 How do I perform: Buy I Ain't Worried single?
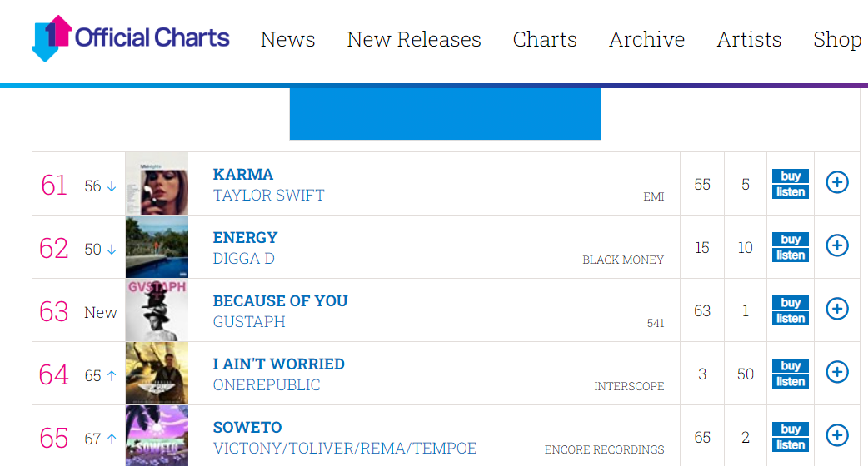click(791, 365)
